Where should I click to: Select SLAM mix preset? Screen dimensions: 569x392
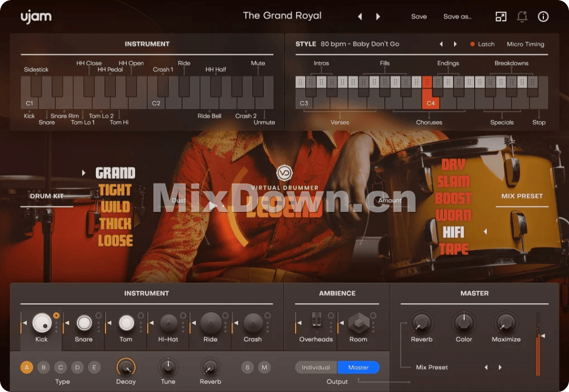(453, 181)
